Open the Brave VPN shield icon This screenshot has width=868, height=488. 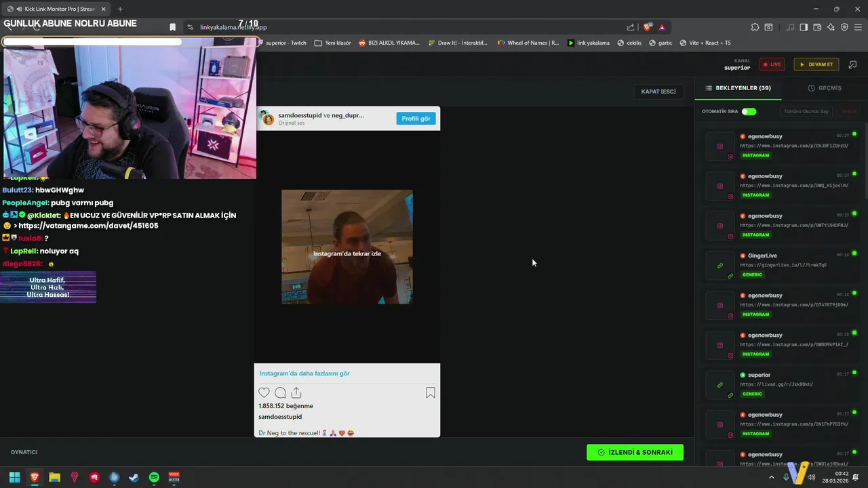pos(844,27)
